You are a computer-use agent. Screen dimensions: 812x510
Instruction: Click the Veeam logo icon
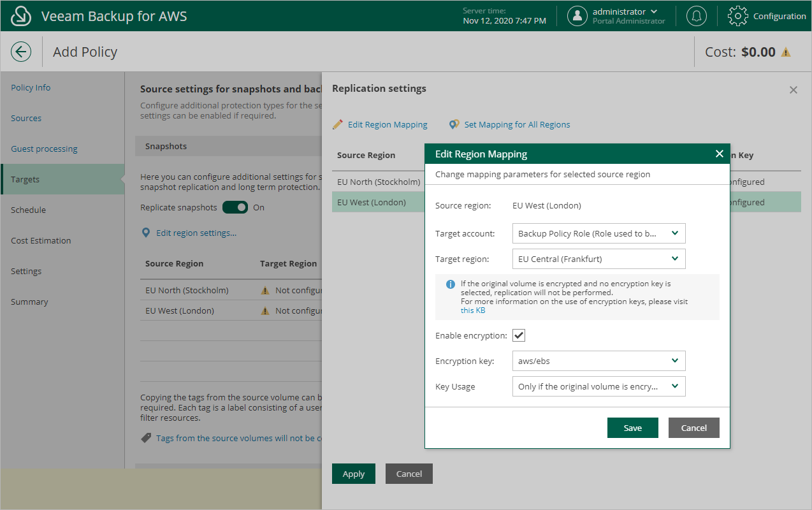pyautogui.click(x=22, y=16)
